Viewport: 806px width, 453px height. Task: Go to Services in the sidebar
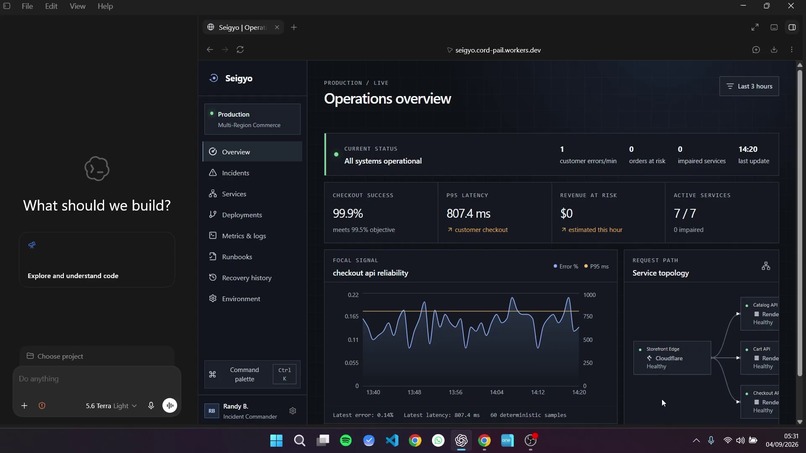(252, 194)
